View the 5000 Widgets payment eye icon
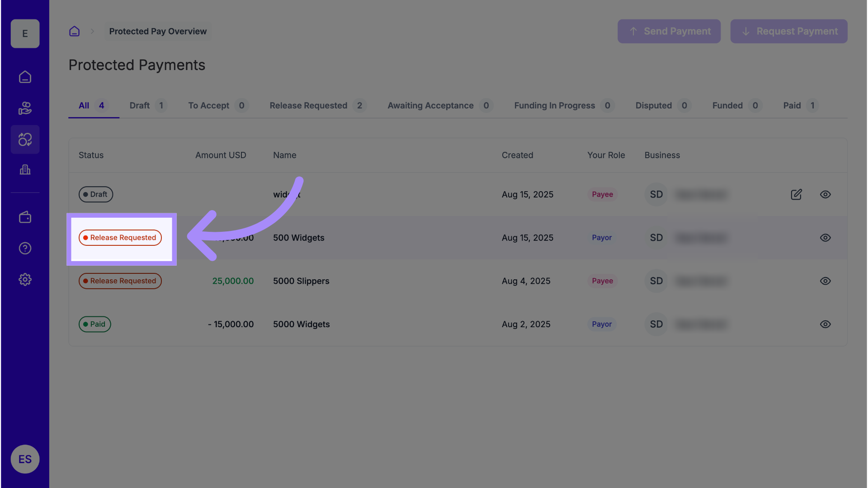Image resolution: width=868 pixels, height=488 pixels. tap(825, 324)
